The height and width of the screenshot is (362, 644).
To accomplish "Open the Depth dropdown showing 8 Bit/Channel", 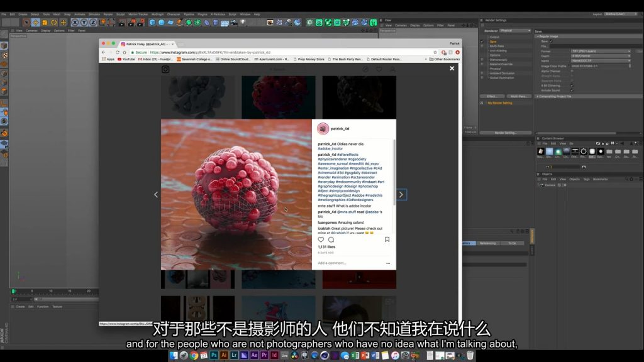I will 601,56.
